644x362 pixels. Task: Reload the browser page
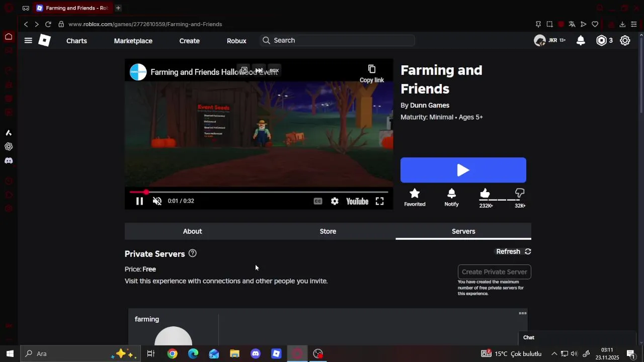pyautogui.click(x=48, y=24)
